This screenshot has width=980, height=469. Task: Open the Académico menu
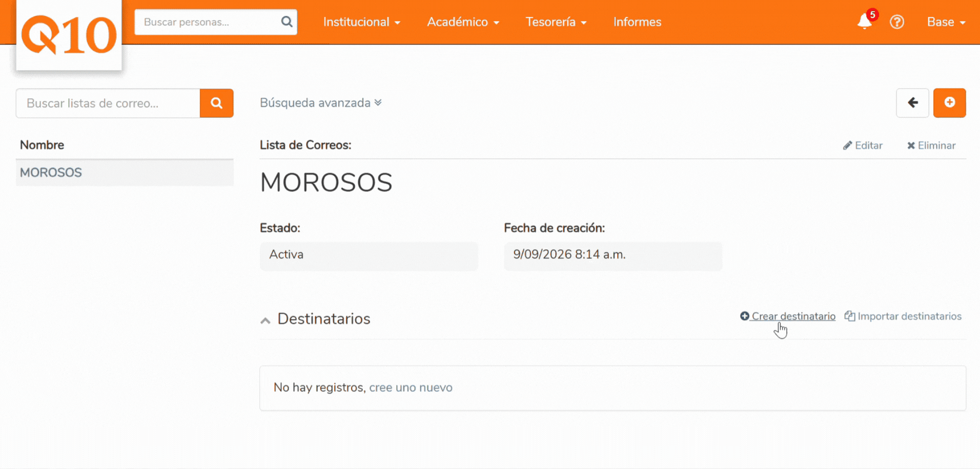tap(463, 22)
